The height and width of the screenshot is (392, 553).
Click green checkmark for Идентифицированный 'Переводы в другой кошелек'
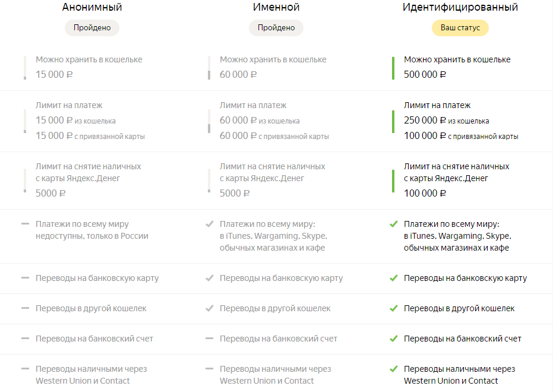click(394, 308)
